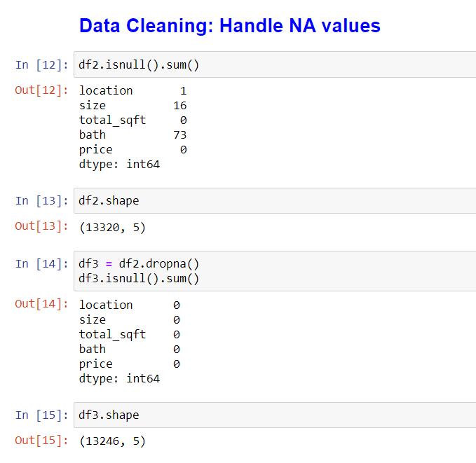476x463 pixels.
Task: Click the 'Data Cleaning: Handle NA values' heading
Action: point(229,25)
